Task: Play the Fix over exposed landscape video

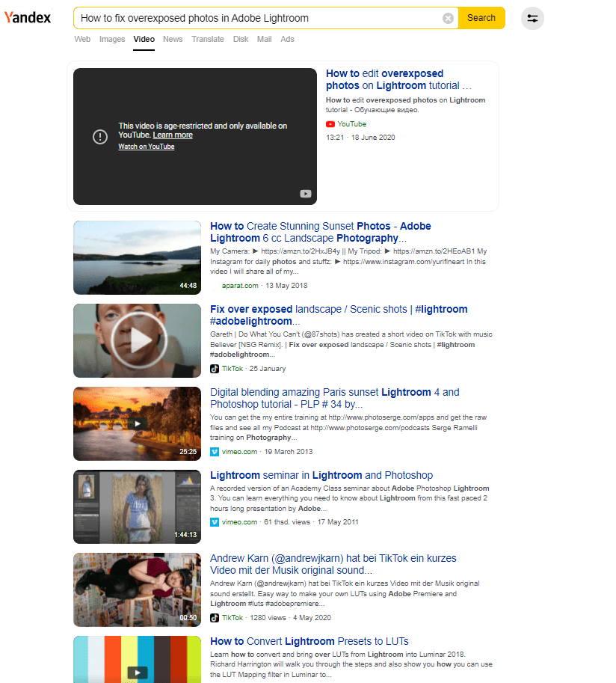Action: point(139,340)
